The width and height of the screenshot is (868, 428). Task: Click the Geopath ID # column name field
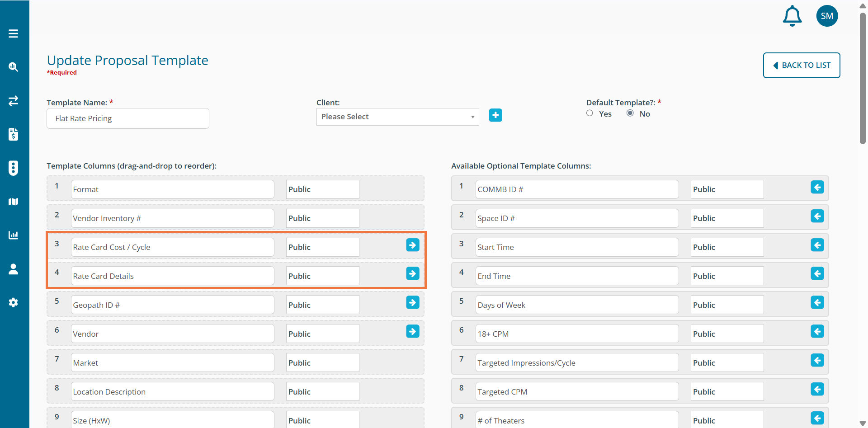pyautogui.click(x=172, y=305)
